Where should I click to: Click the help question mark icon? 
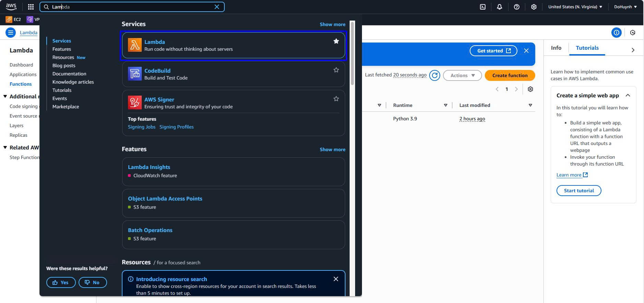[x=516, y=7]
